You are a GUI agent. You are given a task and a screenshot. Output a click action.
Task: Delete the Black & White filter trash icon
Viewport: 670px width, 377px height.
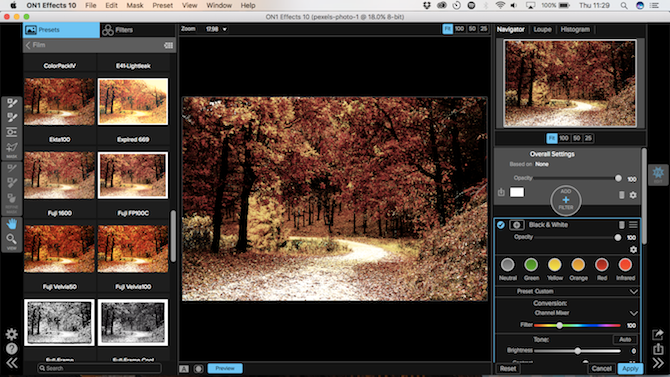[x=622, y=225]
